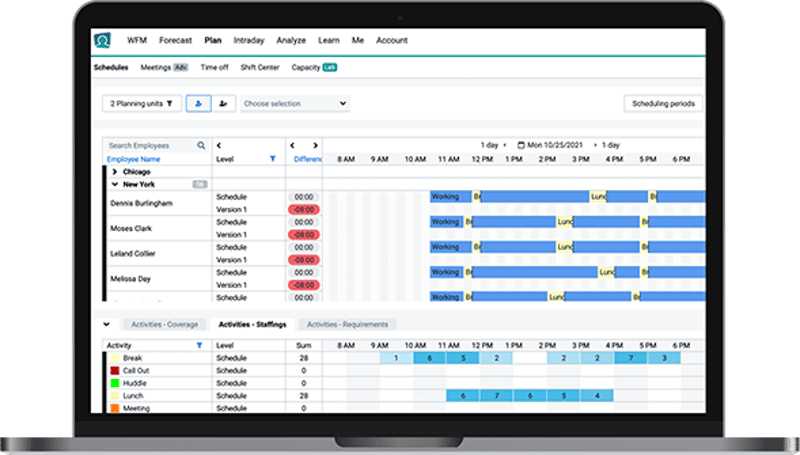Click the red Call Out color swatch
Screen dimensions: 800x455
pos(116,370)
